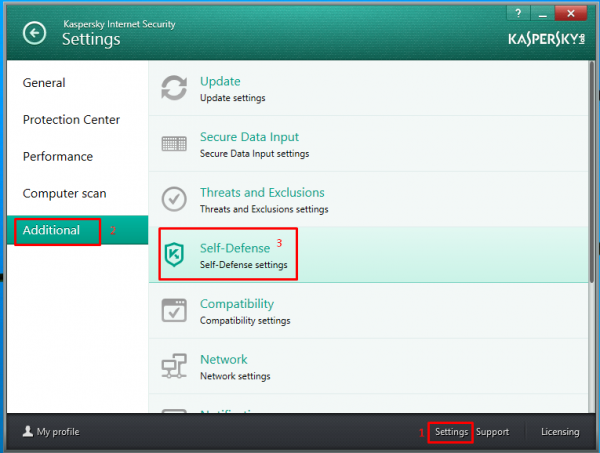The width and height of the screenshot is (600, 453).
Task: Click the 'Update settings' description text
Action: point(233,98)
